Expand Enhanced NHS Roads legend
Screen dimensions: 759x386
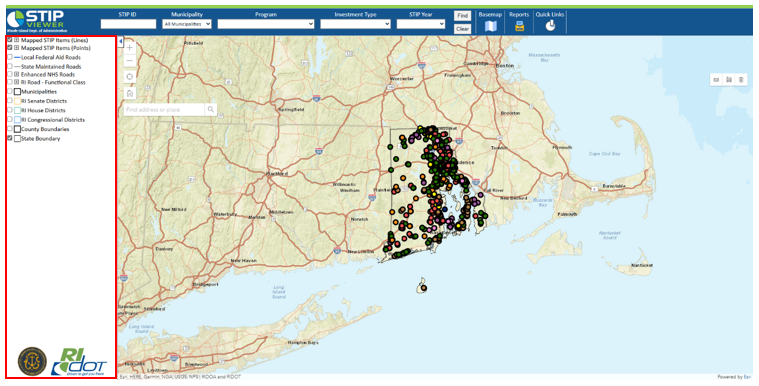[16, 75]
